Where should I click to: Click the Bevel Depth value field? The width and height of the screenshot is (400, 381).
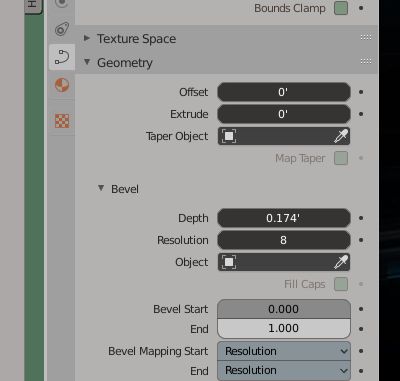(x=284, y=218)
